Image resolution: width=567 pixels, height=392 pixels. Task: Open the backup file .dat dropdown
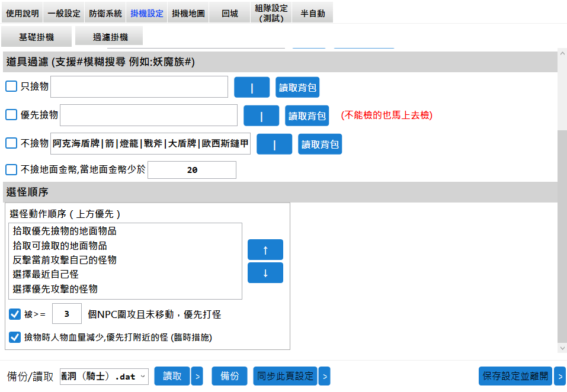click(x=104, y=377)
